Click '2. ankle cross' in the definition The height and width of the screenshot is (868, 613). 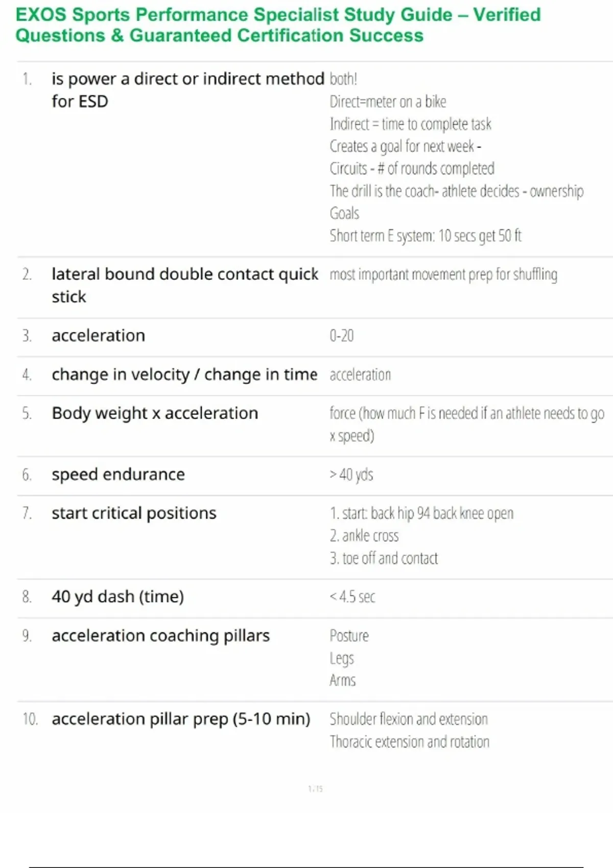364,536
